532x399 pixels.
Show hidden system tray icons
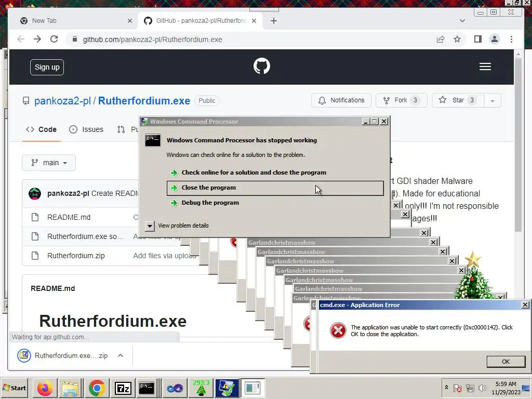pos(446,388)
